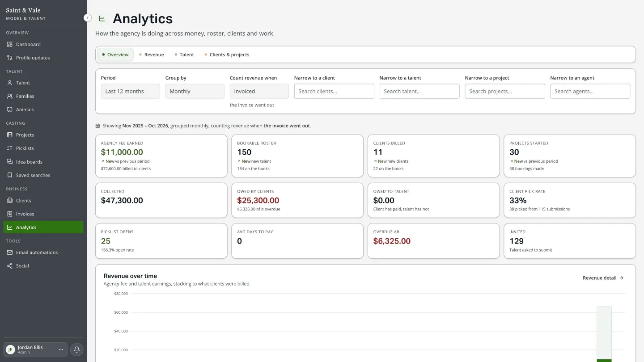
Task: Click the '156.3% open rate' text
Action: coord(117,250)
